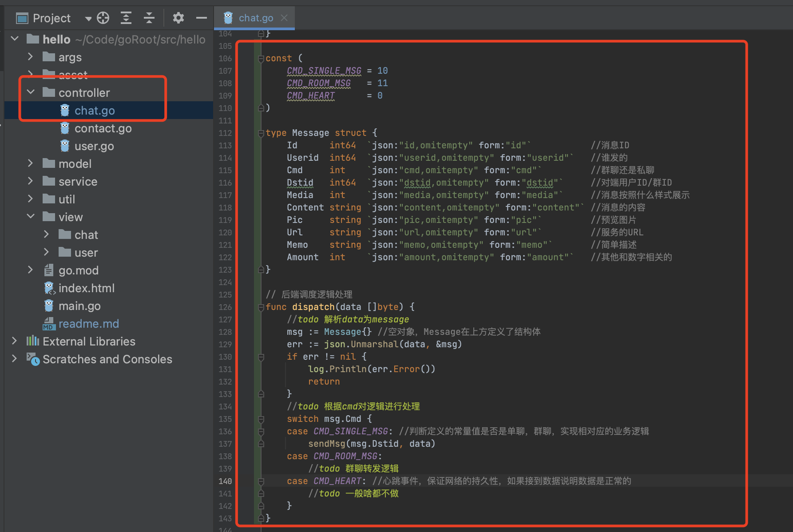Select contact.go in the project tree
This screenshot has height=532, width=793.
(103, 128)
